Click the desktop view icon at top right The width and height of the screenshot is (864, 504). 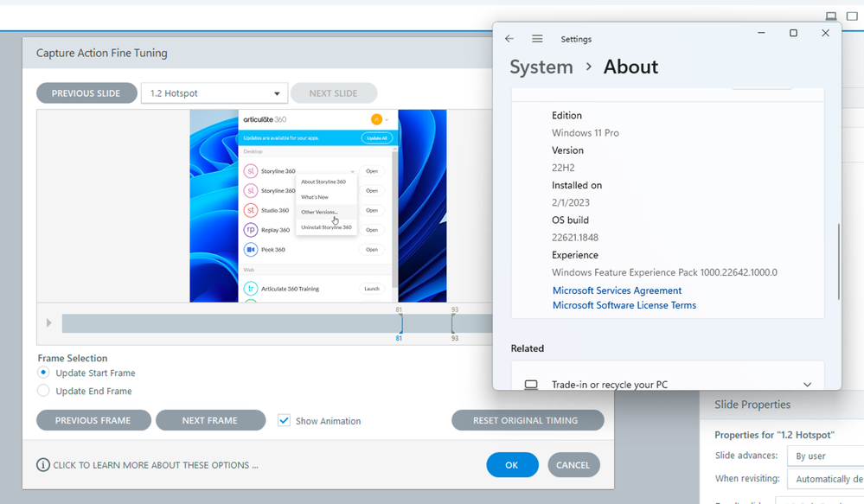tap(831, 16)
